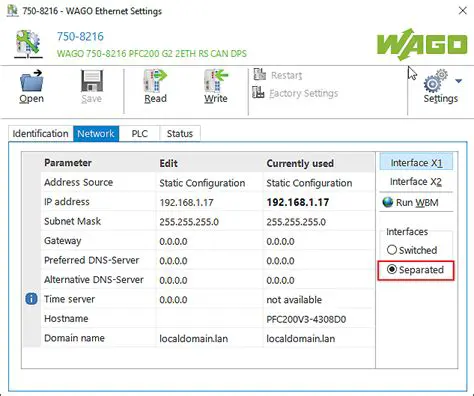The height and width of the screenshot is (396, 474).
Task: Edit the IP address field 192.168.1.17
Action: [209, 202]
